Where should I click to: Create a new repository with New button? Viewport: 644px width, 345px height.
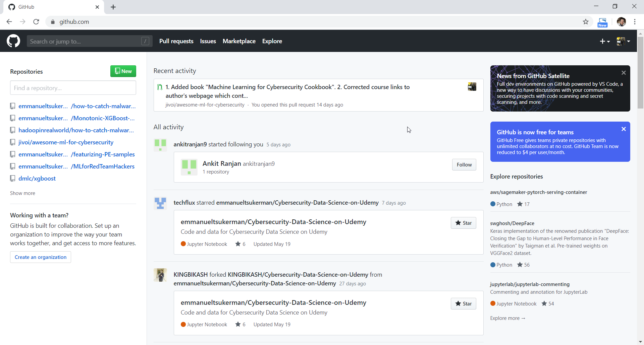click(123, 71)
